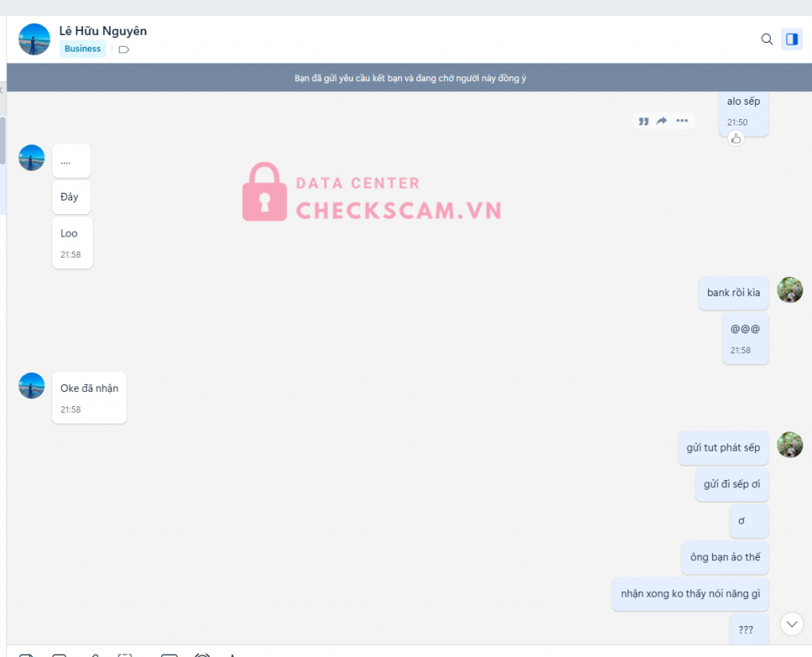
Task: Click the quote reply icon beside 'alo sếp'
Action: (643, 121)
